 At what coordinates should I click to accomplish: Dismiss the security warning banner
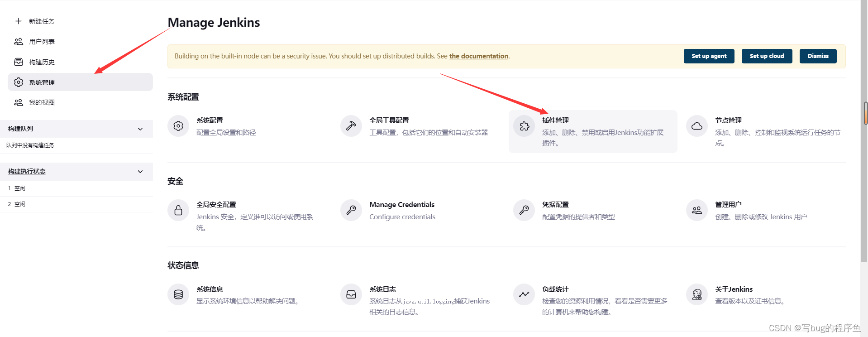pyautogui.click(x=818, y=56)
